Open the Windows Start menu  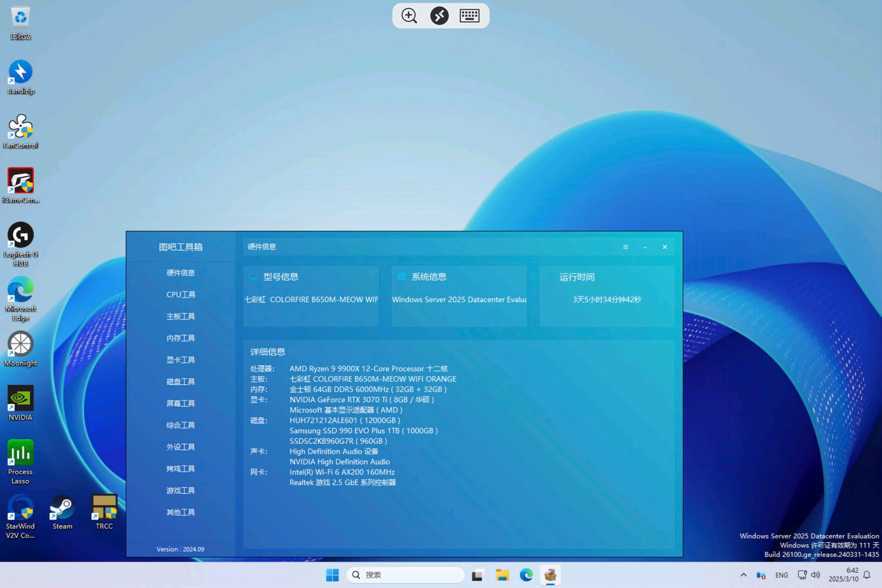(x=332, y=575)
